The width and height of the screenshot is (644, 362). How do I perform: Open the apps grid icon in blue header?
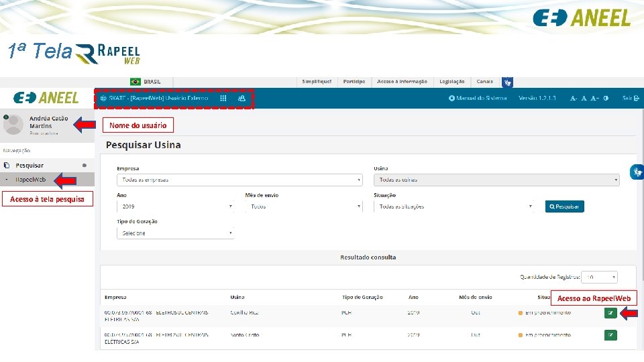(x=223, y=98)
